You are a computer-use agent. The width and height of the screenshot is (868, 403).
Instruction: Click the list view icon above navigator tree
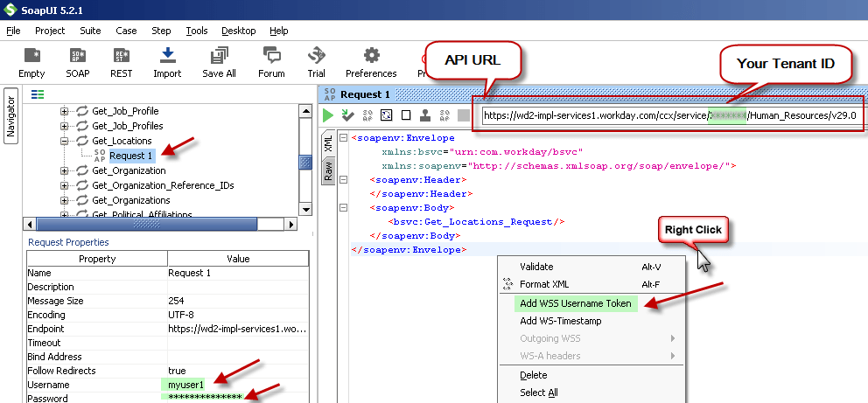pos(37,94)
